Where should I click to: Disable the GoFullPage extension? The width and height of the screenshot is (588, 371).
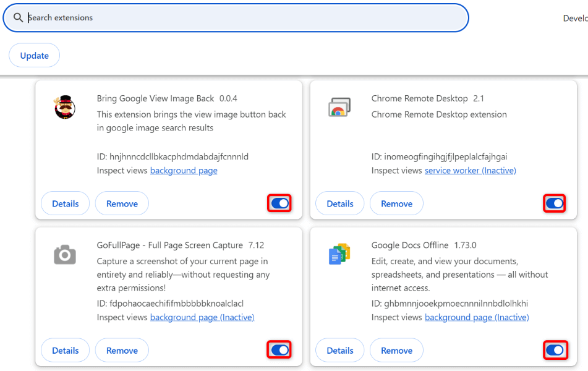tap(279, 349)
